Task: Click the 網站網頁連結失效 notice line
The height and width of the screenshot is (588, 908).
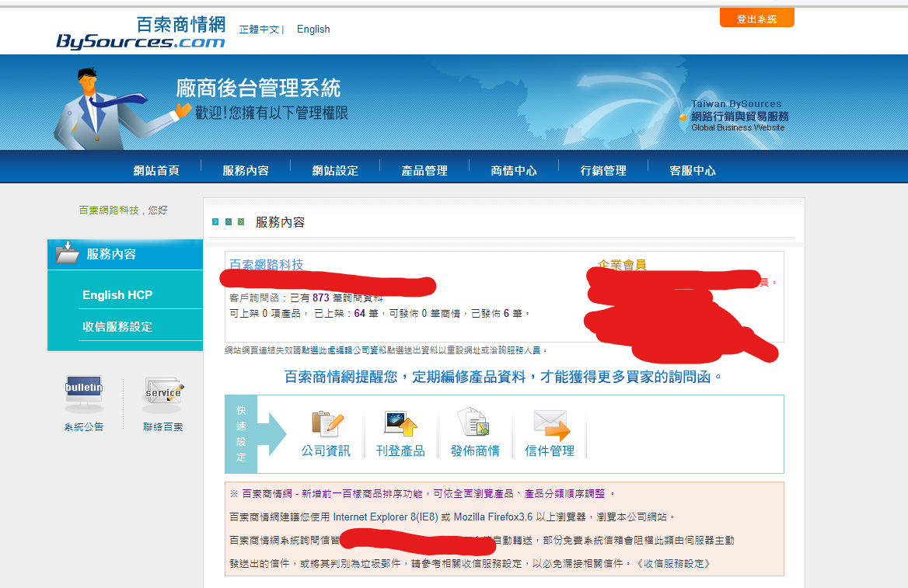Action: click(386, 350)
